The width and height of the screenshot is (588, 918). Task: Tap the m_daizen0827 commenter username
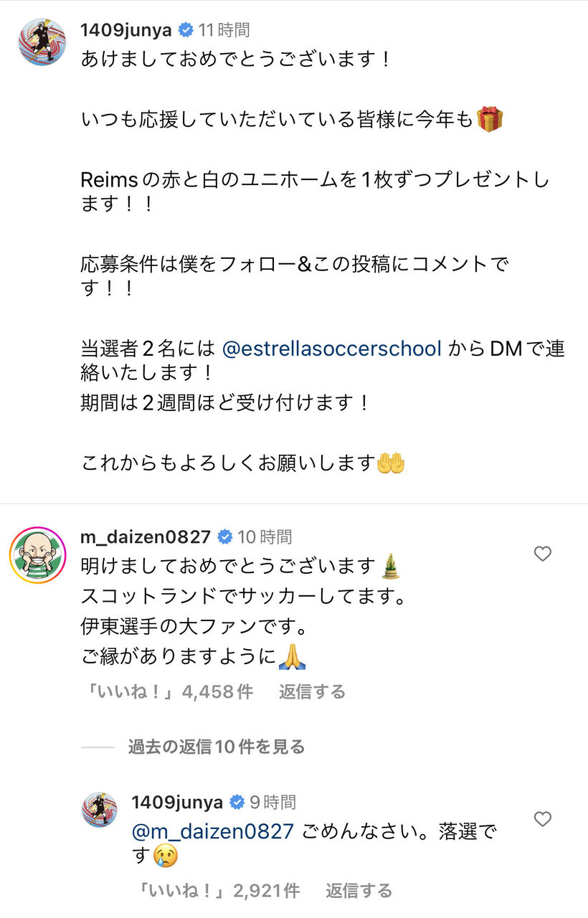tap(146, 536)
